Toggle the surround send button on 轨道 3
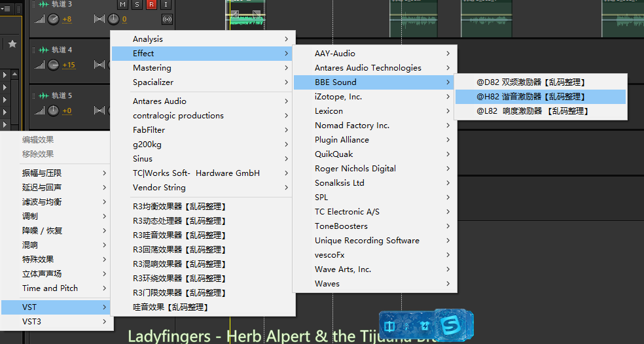The height and width of the screenshot is (344, 644). [167, 20]
